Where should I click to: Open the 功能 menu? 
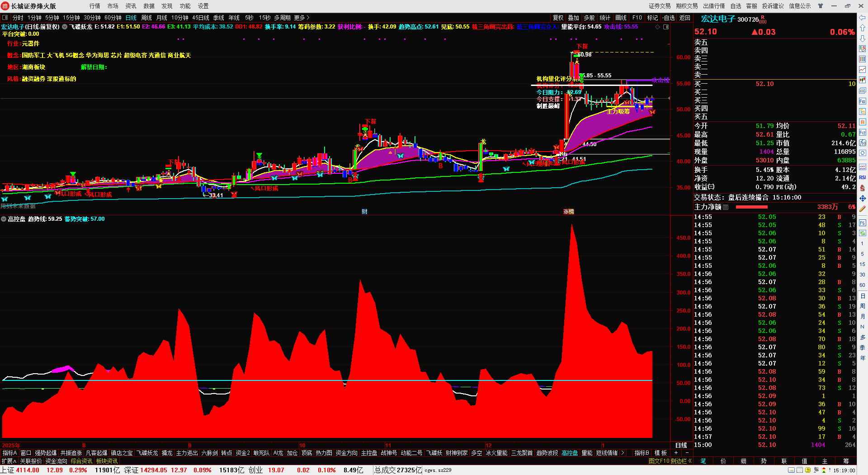click(185, 6)
